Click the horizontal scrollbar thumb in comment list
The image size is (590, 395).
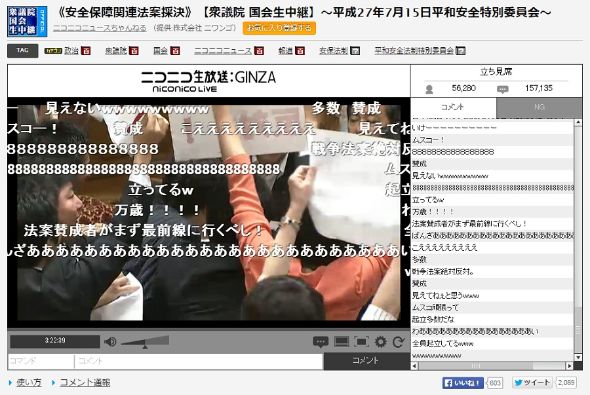point(476,366)
